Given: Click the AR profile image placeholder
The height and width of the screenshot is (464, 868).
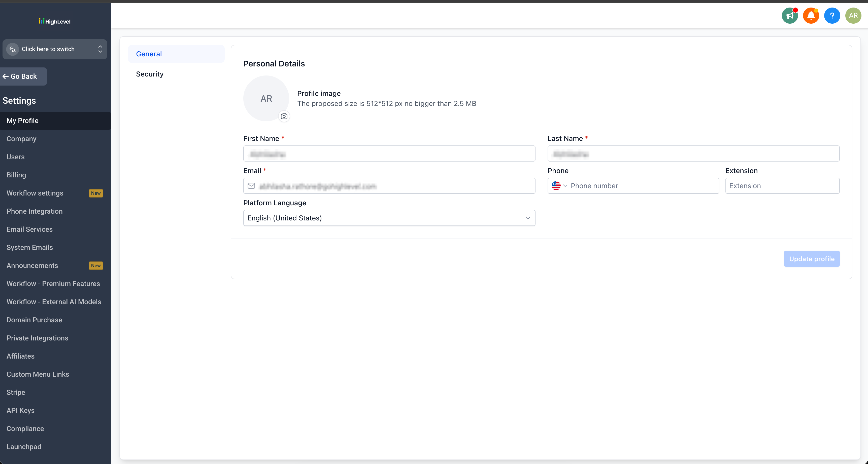Looking at the screenshot, I should click(x=266, y=98).
